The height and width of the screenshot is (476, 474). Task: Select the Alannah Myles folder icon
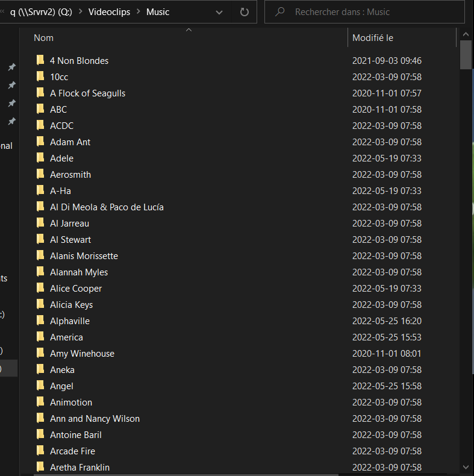[x=40, y=272]
